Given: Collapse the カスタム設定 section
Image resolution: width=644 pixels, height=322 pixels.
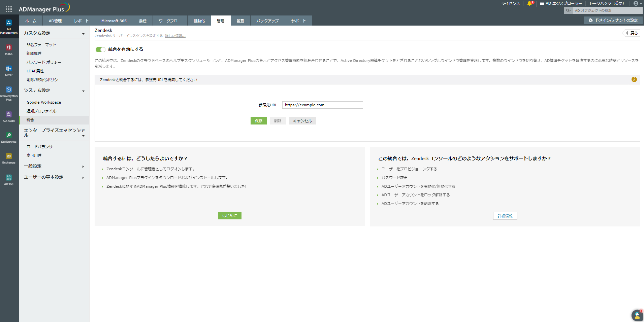Looking at the screenshot, I should tap(83, 34).
